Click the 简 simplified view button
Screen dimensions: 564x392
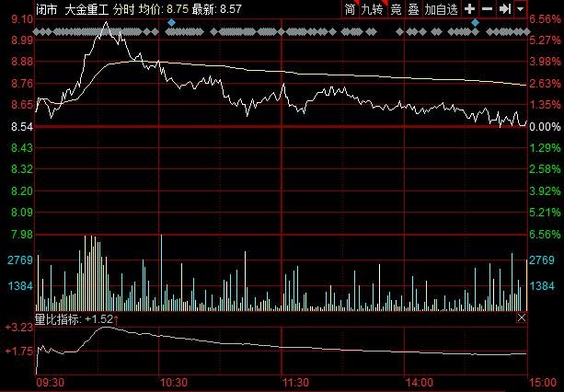pos(351,9)
